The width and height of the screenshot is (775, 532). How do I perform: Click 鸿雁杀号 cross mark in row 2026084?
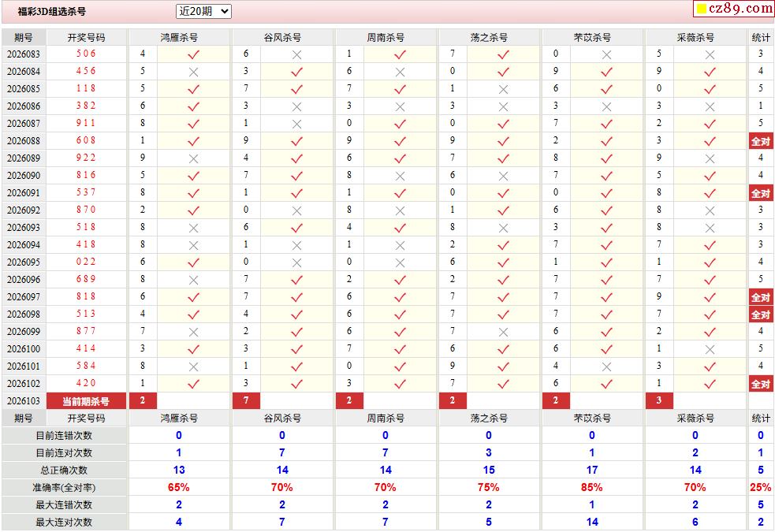pos(193,73)
